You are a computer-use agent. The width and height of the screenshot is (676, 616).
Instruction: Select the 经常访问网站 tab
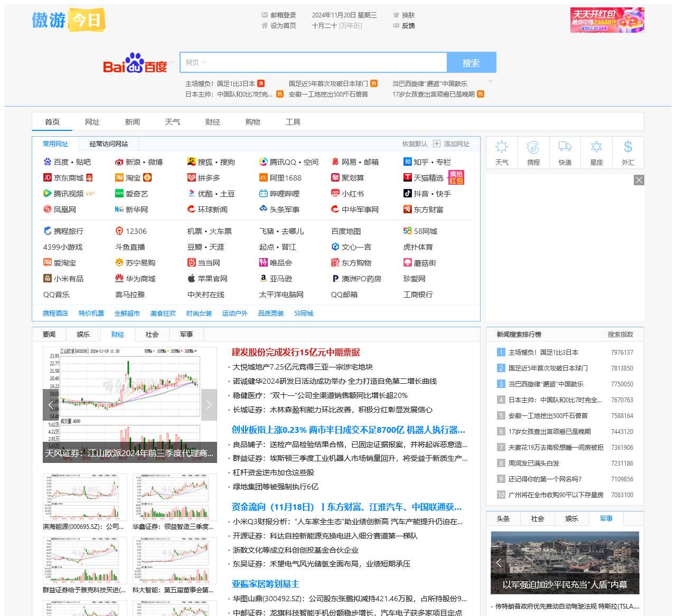109,144
